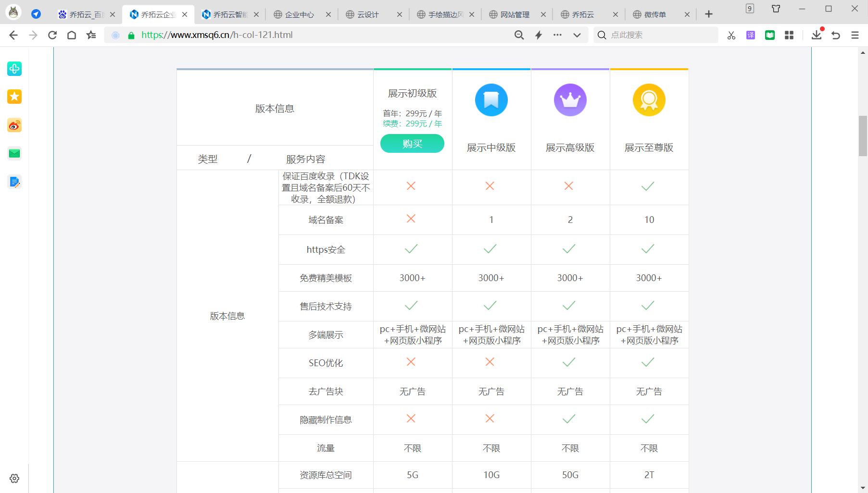Click the page vertical scrollbar thumb

point(863,136)
